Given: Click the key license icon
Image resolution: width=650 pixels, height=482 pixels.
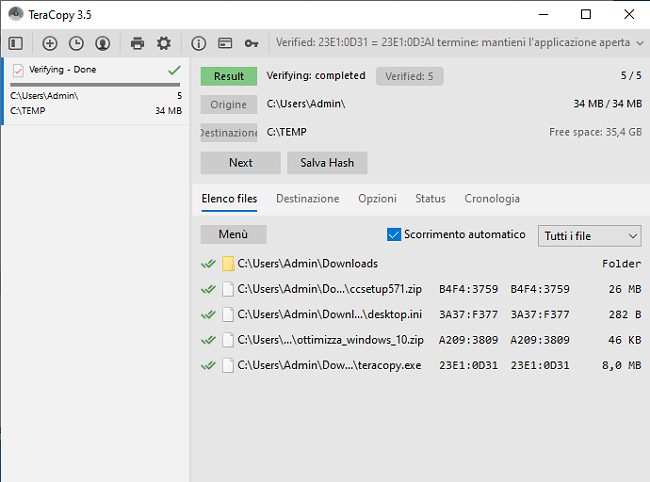Looking at the screenshot, I should tap(251, 44).
